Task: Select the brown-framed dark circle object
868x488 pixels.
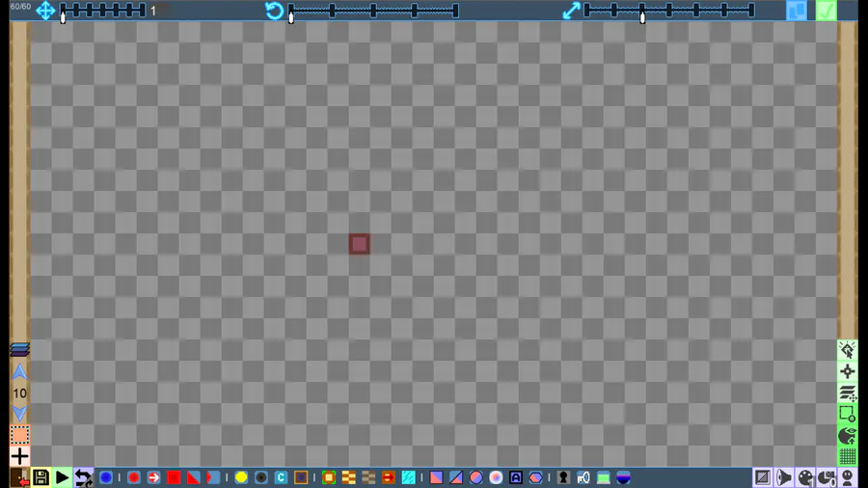Action: (x=301, y=477)
